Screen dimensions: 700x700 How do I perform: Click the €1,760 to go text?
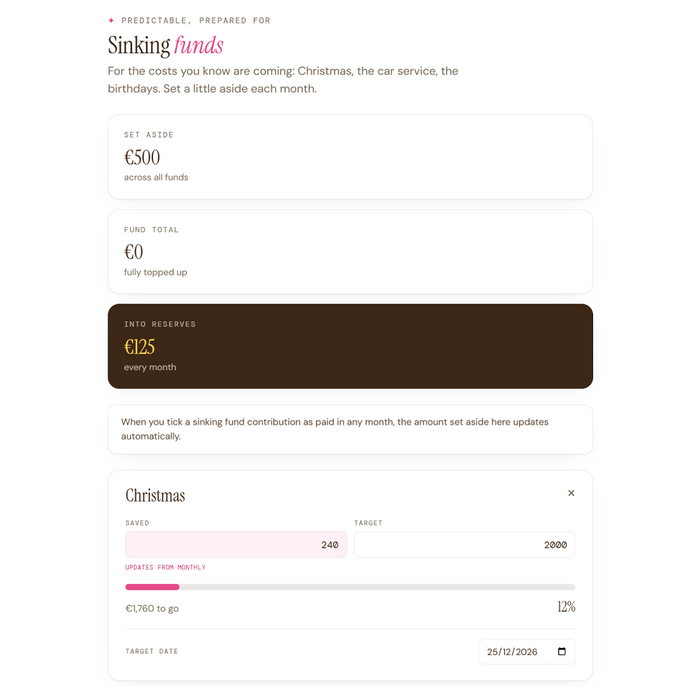[152, 608]
